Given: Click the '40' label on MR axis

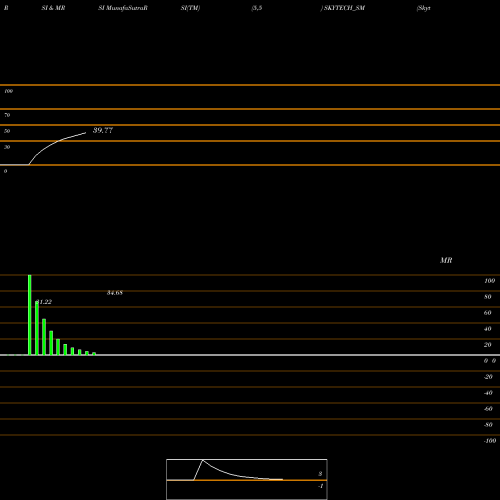Looking at the screenshot, I should (488, 329).
